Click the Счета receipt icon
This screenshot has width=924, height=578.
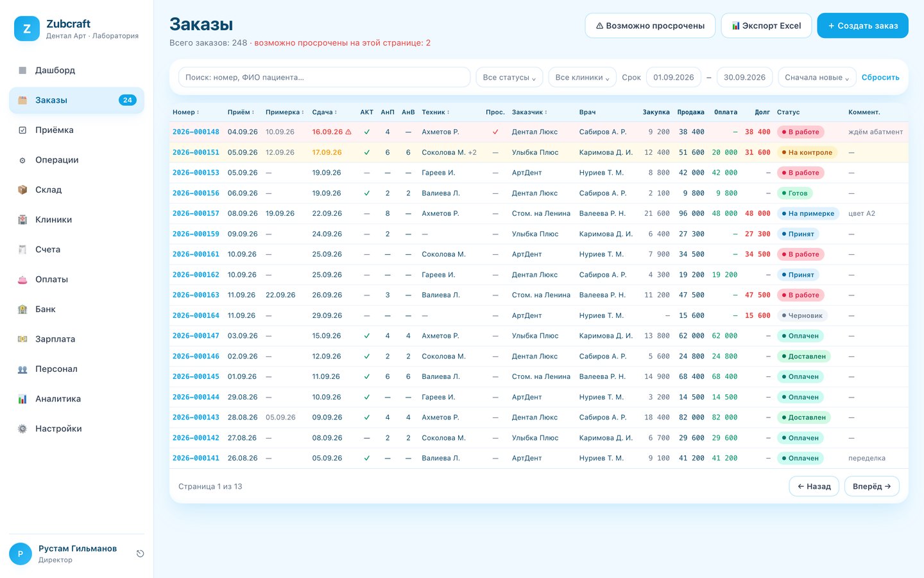pyautogui.click(x=22, y=250)
